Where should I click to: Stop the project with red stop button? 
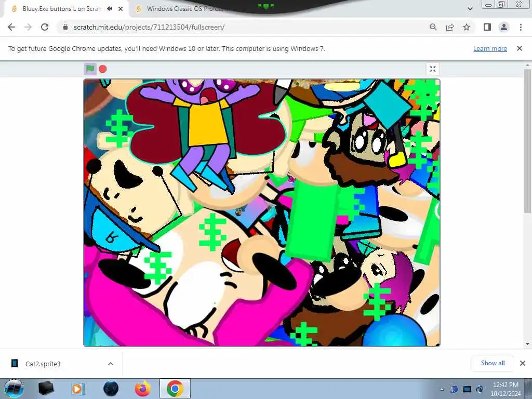click(x=103, y=69)
